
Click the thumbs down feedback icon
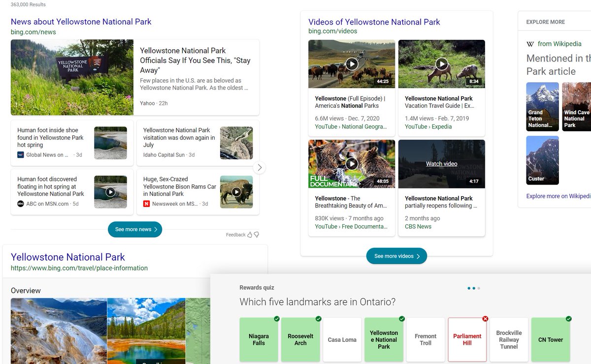pos(257,235)
